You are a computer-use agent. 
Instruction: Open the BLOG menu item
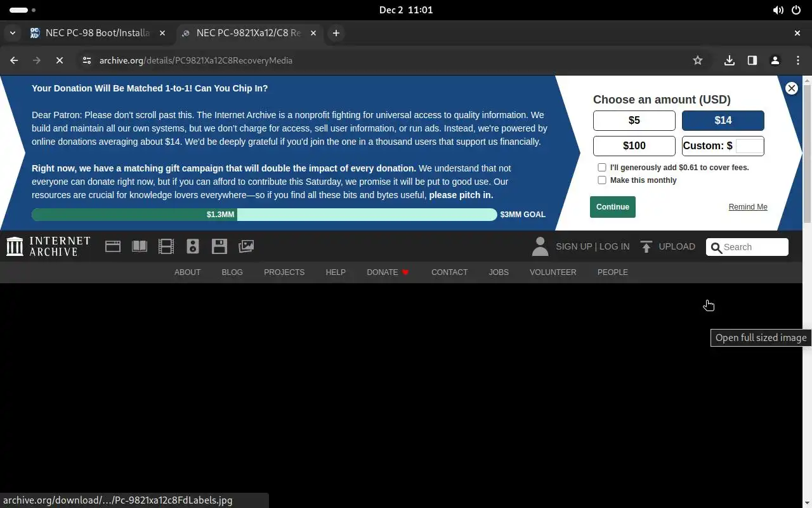(232, 272)
